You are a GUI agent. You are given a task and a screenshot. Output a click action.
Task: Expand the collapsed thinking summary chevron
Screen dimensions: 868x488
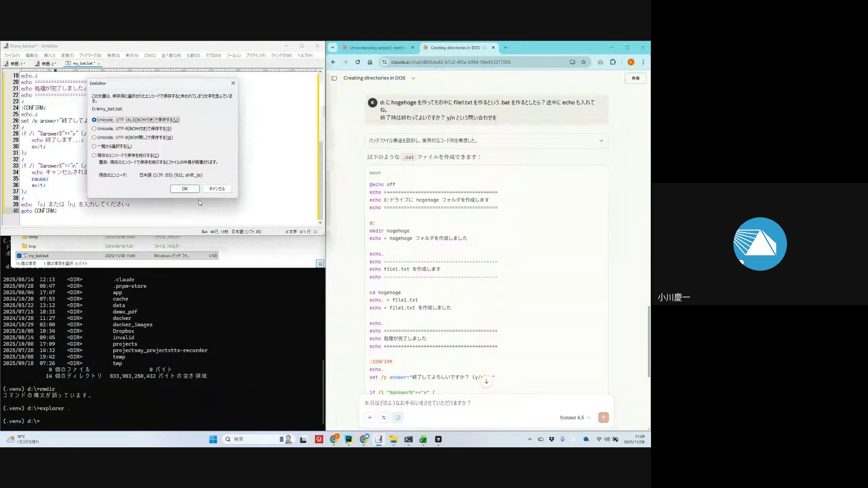point(601,141)
